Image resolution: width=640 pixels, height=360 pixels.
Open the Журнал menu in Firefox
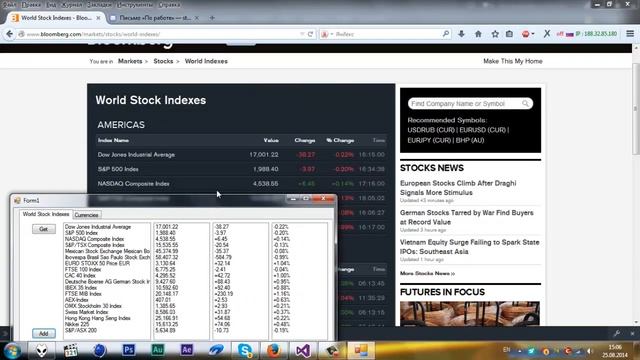[x=71, y=5]
